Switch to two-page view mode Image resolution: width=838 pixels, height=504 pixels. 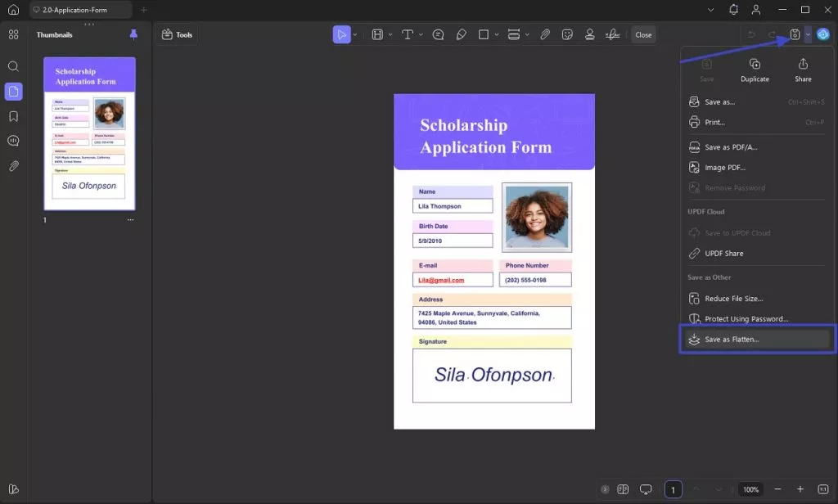pyautogui.click(x=623, y=488)
